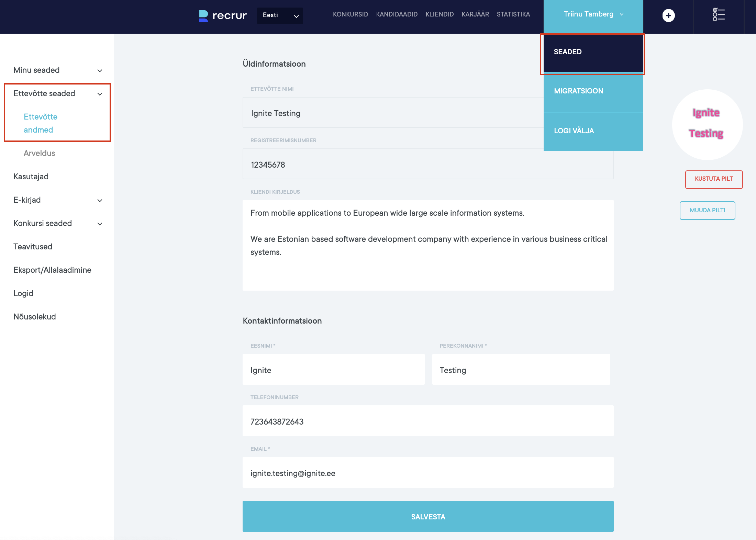Screen dimensions: 756x540
Task: Open the Eesti language dropdown
Action: 280,15
